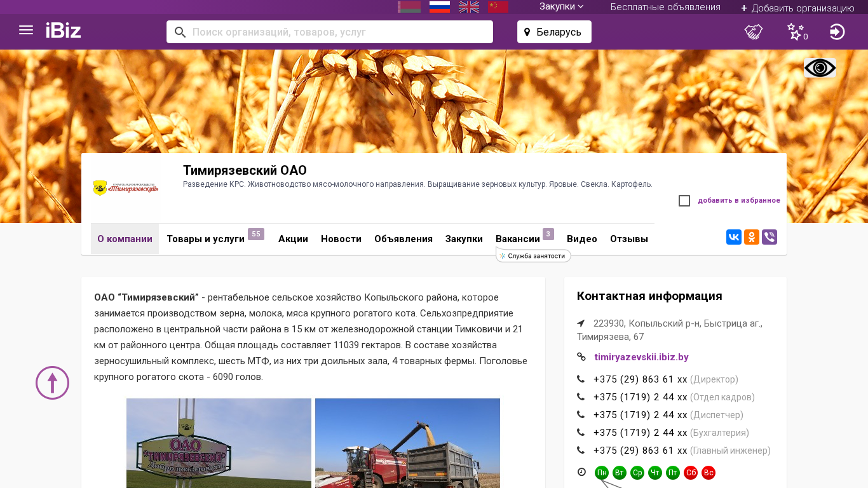Click Добавить организацию link
Screen dimensions: 868x488
pos(797,8)
